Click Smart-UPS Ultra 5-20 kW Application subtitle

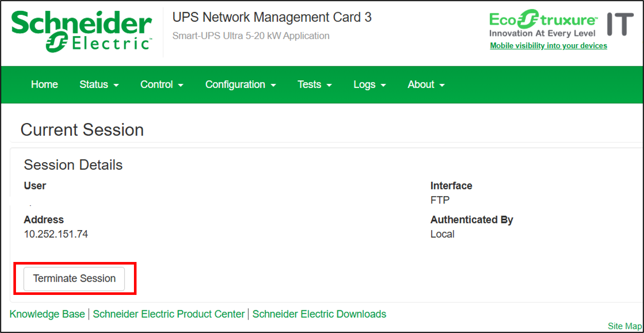click(251, 36)
